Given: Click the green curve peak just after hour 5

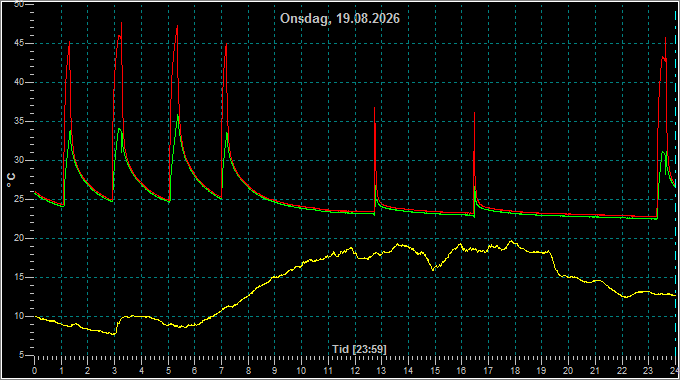Looking at the screenshot, I should pos(178,115).
